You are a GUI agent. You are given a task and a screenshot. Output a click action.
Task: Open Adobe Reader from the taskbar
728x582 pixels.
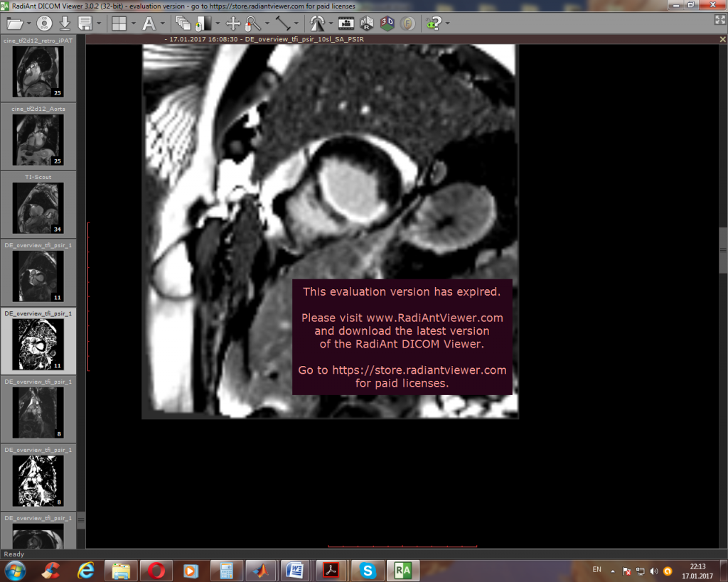click(x=331, y=571)
